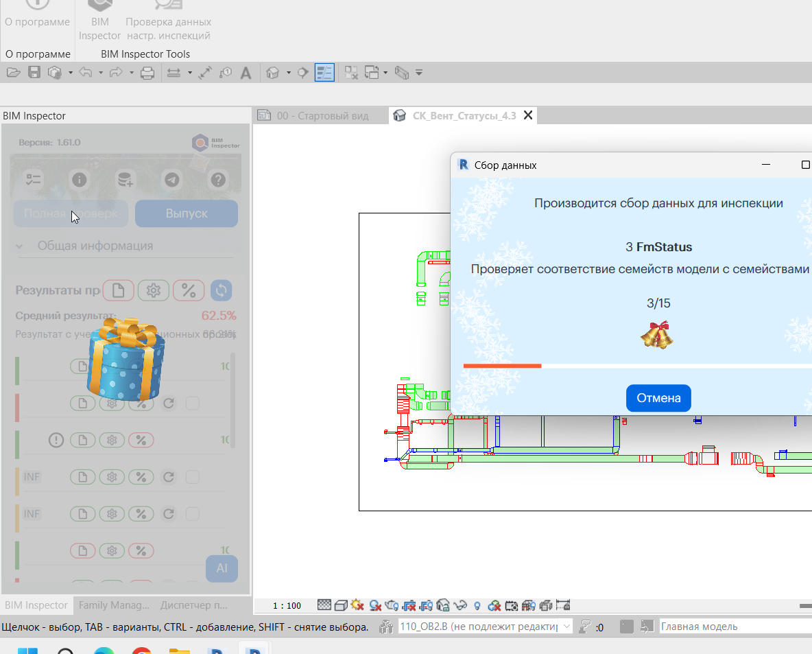Click the results list vertical scrollbar

pos(233,400)
